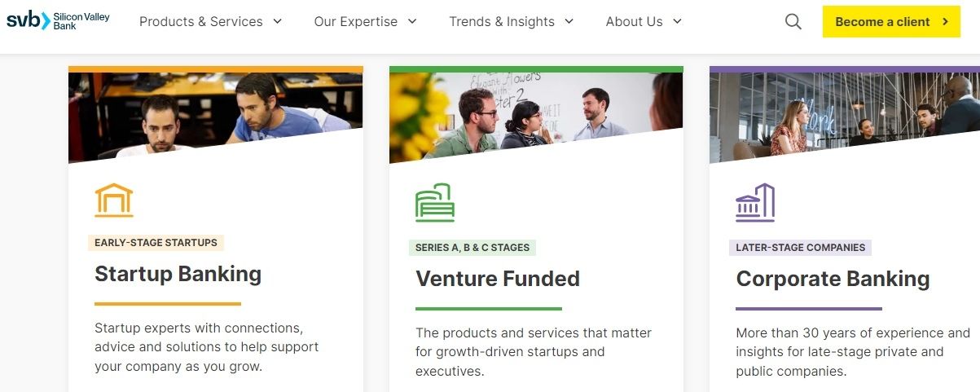Open the Venture Funded heading link
The height and width of the screenshot is (392, 980).
[x=498, y=279]
